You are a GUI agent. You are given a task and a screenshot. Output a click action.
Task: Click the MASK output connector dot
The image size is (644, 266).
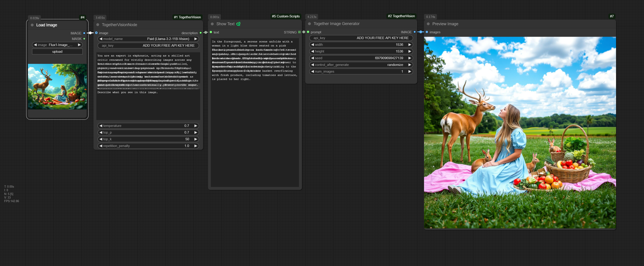pyautogui.click(x=84, y=39)
